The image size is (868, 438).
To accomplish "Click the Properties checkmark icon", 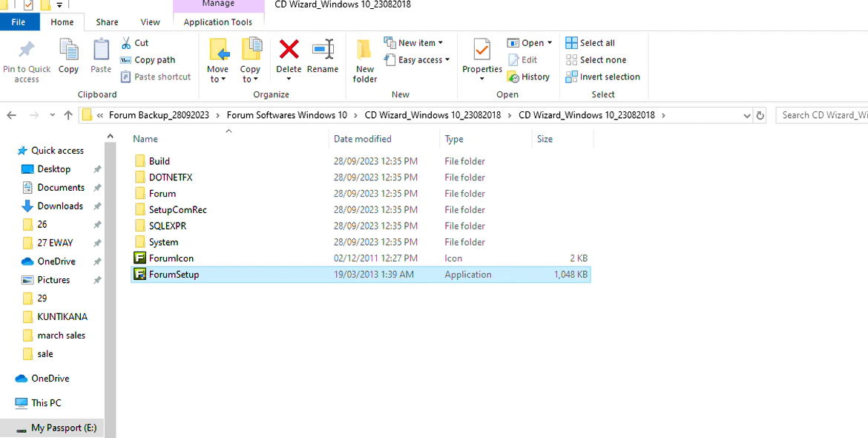I will (x=482, y=49).
